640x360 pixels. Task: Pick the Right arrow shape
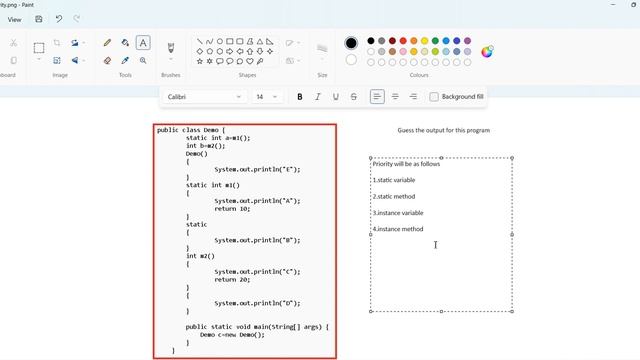pos(230,51)
